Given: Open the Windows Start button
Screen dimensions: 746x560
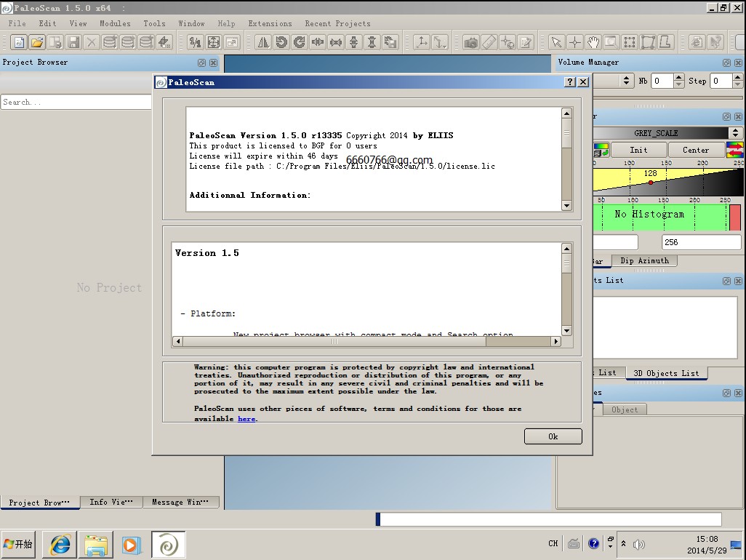Looking at the screenshot, I should click(x=18, y=544).
